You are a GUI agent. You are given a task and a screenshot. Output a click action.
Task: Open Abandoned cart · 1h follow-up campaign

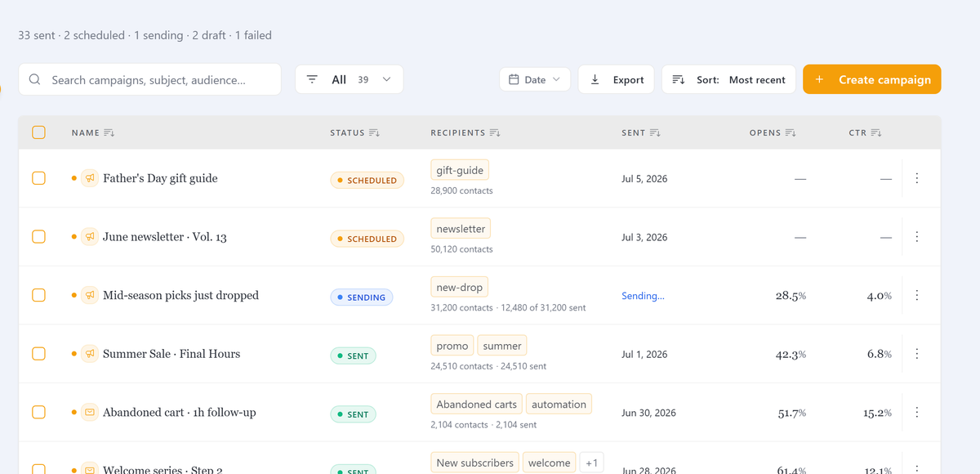[x=180, y=413]
